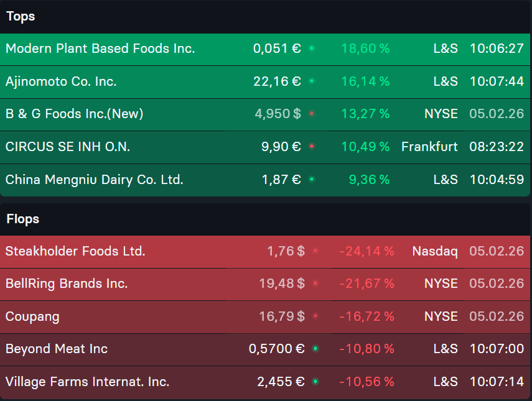Click red status dot beside CIRCUS SE price

click(x=312, y=146)
